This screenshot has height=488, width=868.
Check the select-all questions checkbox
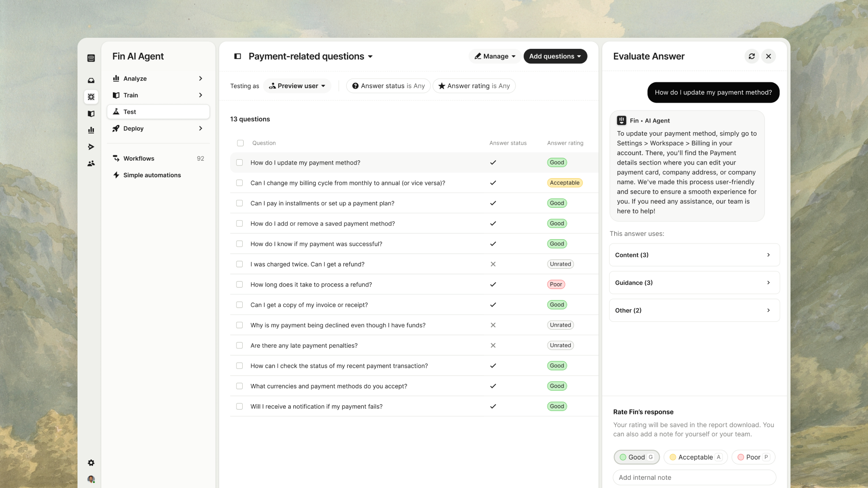[x=240, y=143]
